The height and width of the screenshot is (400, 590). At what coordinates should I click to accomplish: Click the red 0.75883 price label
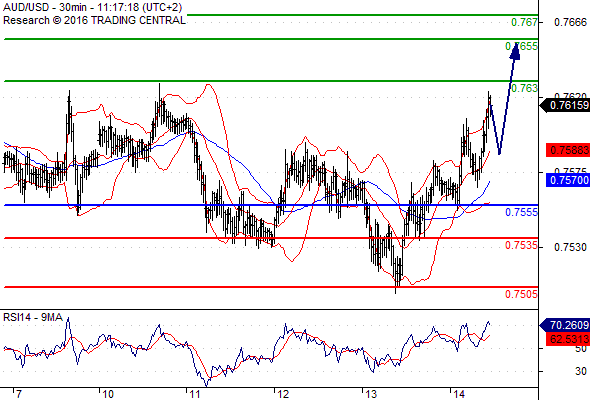pyautogui.click(x=568, y=150)
